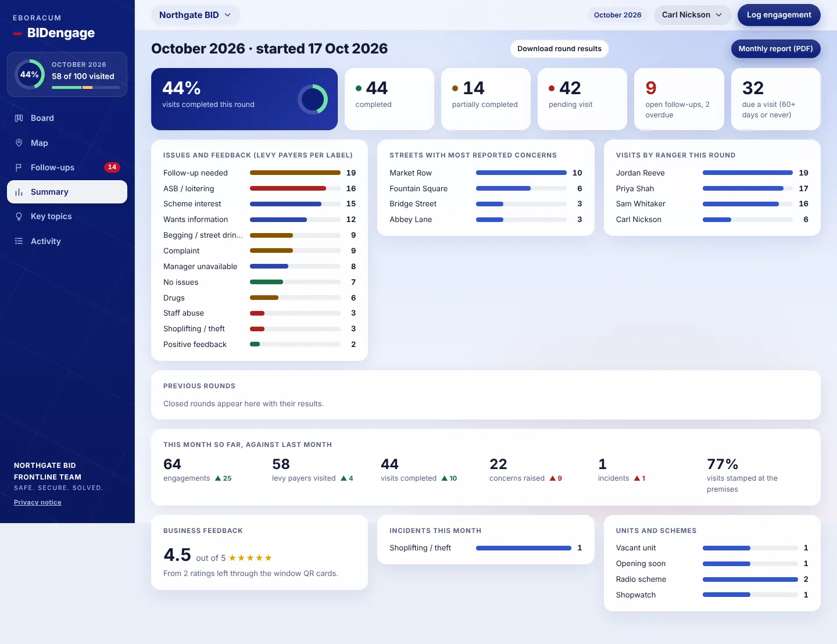This screenshot has height=644, width=837.
Task: Click the 22 concerns raised stat
Action: (525, 471)
